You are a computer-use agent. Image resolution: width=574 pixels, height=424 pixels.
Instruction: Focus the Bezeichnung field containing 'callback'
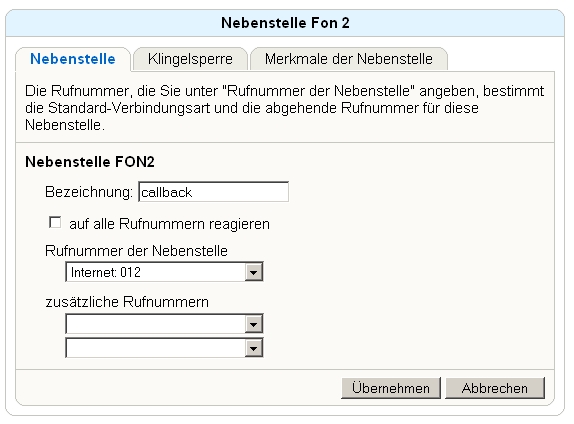(x=214, y=192)
